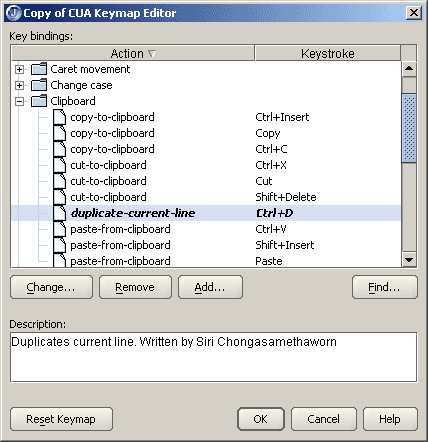Screen dimensions: 428x442
Task: Click the Change case folder icon
Action: [39, 85]
